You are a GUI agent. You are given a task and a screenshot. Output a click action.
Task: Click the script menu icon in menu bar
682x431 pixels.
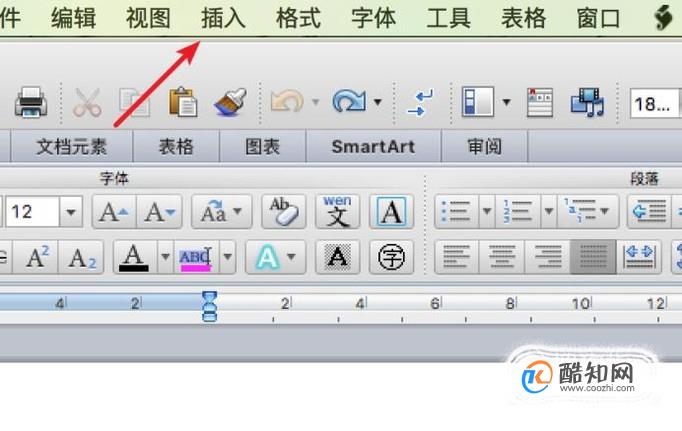tap(664, 17)
